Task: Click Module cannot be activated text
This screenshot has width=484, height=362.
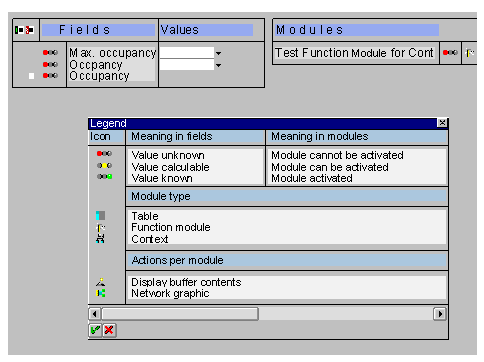Action: click(337, 155)
